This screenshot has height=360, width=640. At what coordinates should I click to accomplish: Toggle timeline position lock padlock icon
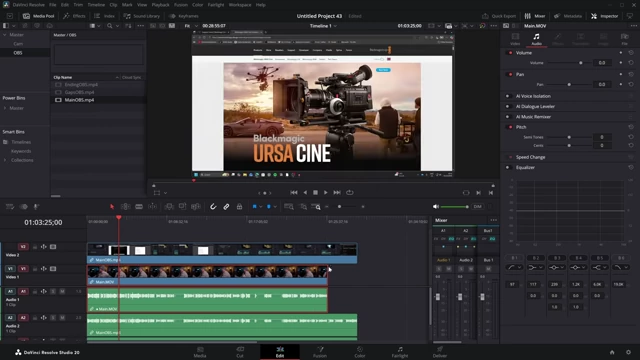click(239, 207)
